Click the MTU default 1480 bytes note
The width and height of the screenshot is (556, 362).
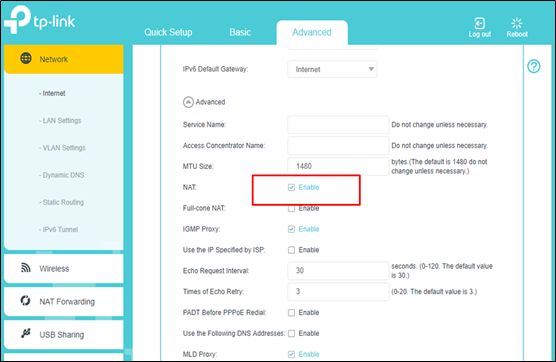coord(439,166)
